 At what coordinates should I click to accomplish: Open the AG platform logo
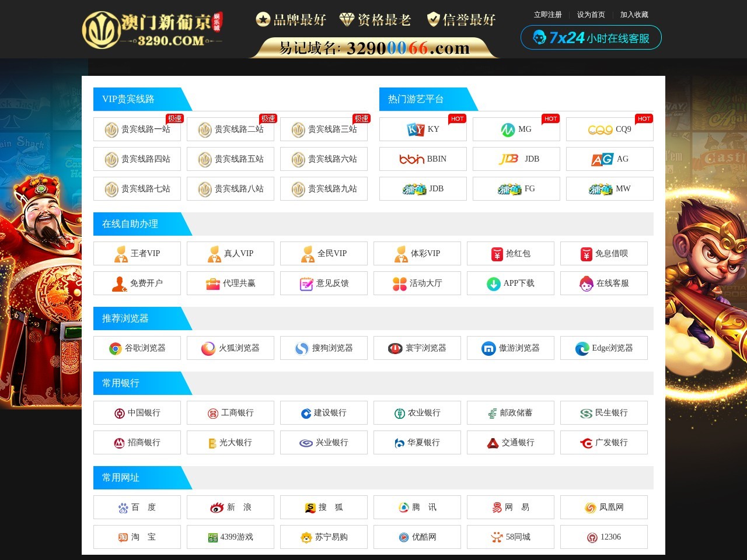click(x=602, y=159)
